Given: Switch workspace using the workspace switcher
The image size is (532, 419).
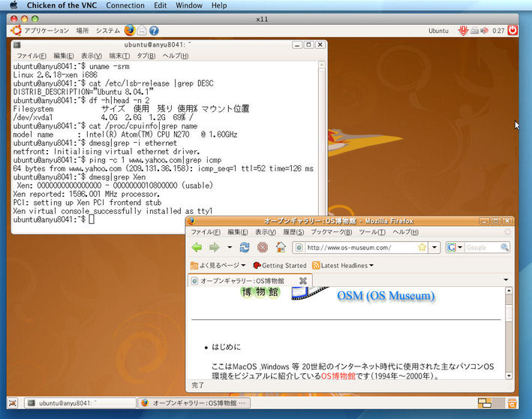Looking at the screenshot, I should [x=491, y=403].
